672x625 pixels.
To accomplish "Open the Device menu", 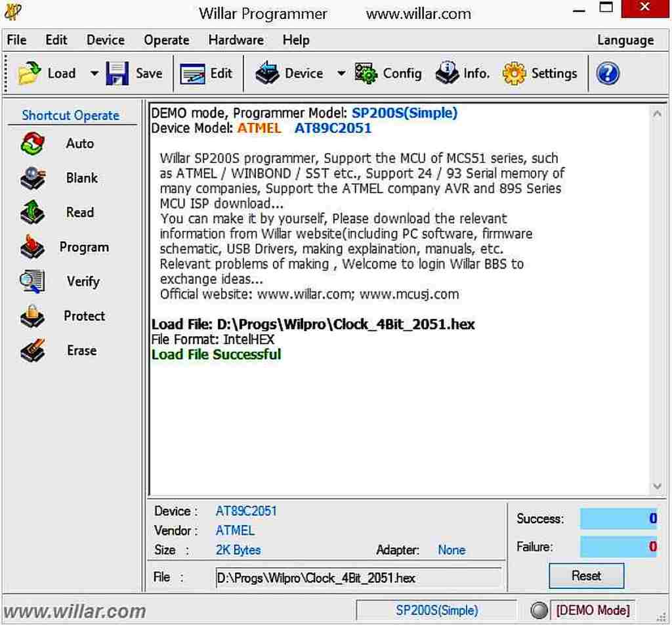I will click(x=106, y=40).
